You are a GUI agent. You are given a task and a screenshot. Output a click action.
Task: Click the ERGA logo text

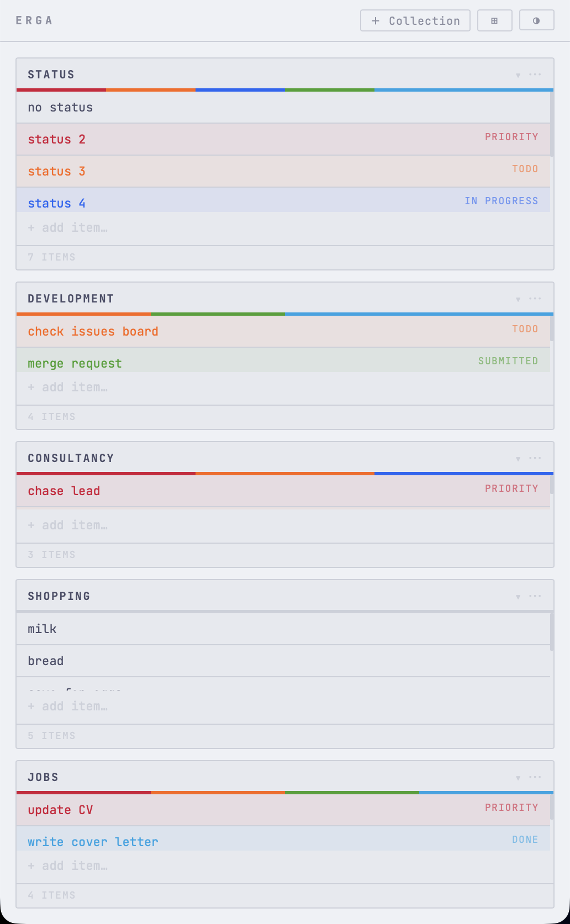[34, 20]
